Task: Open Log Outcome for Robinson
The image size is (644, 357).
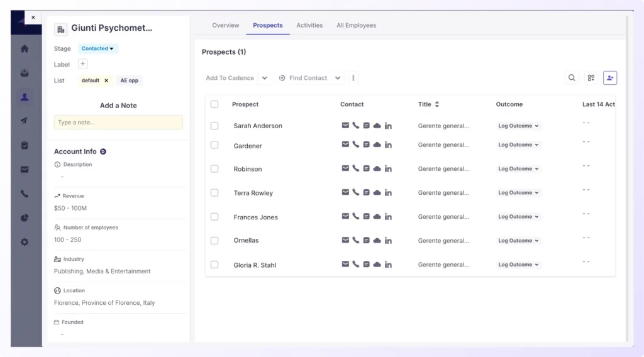Action: [x=518, y=168]
